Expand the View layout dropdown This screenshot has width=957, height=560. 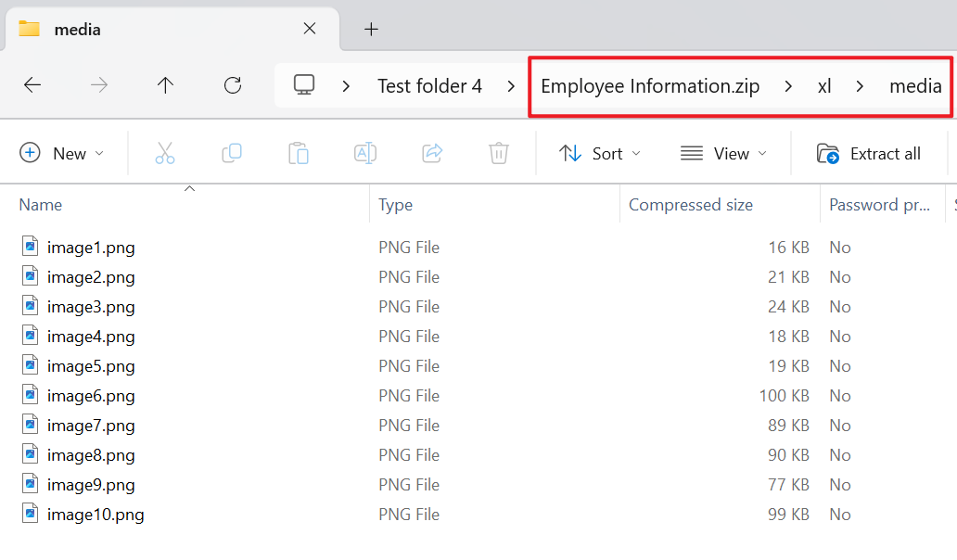coord(723,153)
